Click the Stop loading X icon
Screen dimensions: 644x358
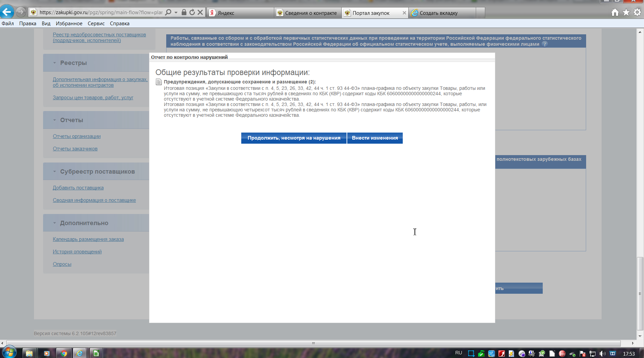pos(200,12)
